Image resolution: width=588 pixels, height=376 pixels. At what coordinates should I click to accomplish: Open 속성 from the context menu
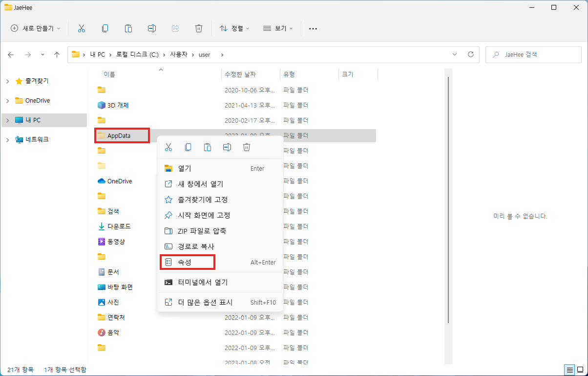click(220, 262)
